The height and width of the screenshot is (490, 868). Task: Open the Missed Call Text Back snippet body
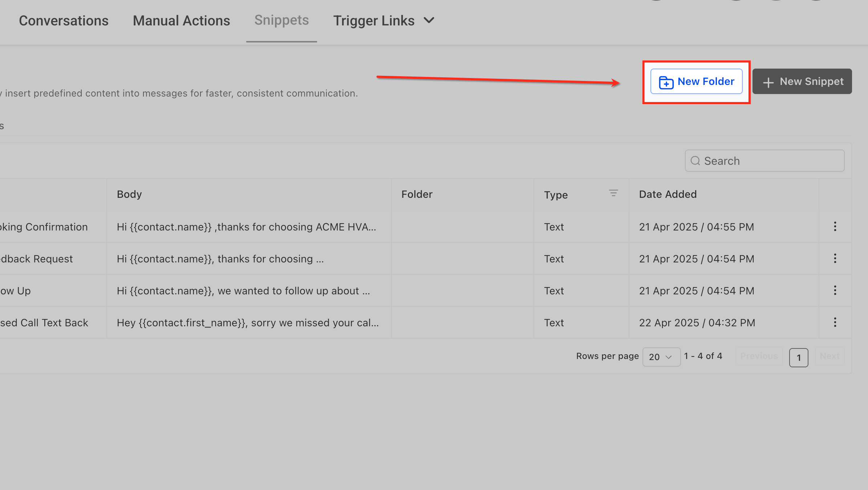tap(248, 323)
